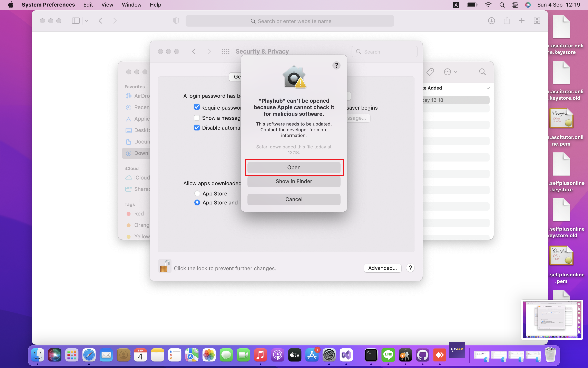Click the Open button in Playhub dialog

pyautogui.click(x=294, y=167)
